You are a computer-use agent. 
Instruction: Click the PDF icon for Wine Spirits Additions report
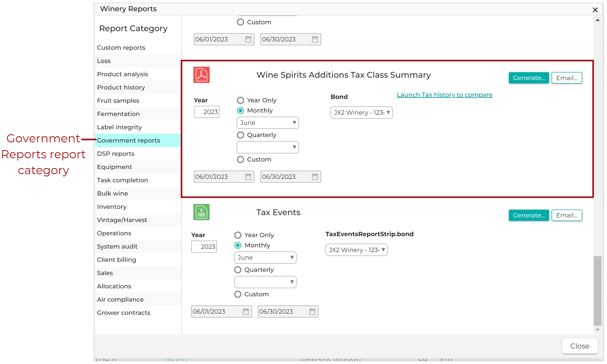click(x=202, y=75)
